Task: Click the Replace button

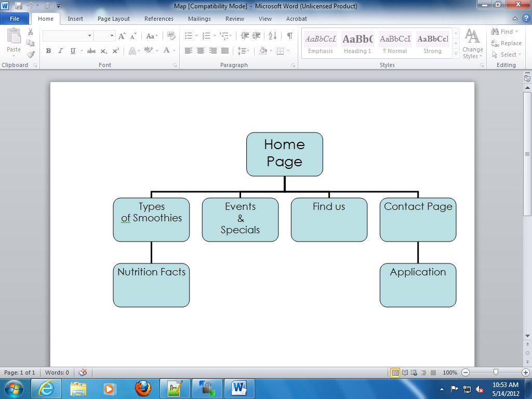Action: click(x=507, y=43)
